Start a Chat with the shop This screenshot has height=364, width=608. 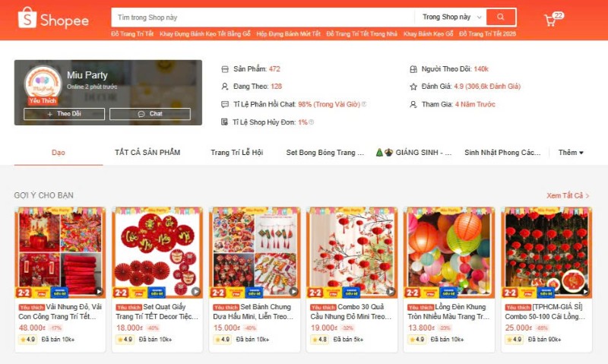pos(150,114)
